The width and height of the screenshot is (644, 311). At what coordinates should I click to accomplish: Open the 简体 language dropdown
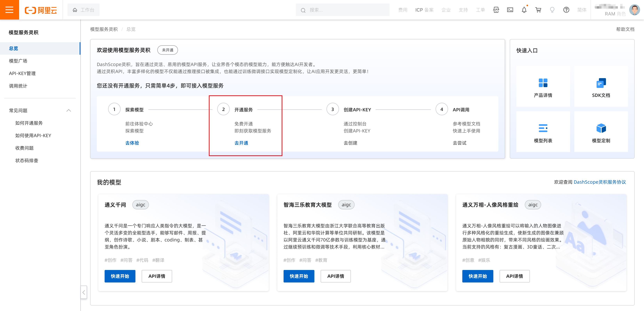click(x=582, y=10)
